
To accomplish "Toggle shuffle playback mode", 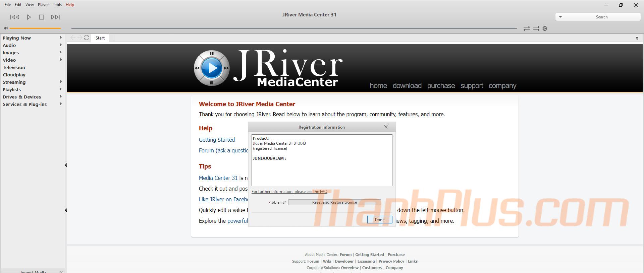I will (536, 28).
